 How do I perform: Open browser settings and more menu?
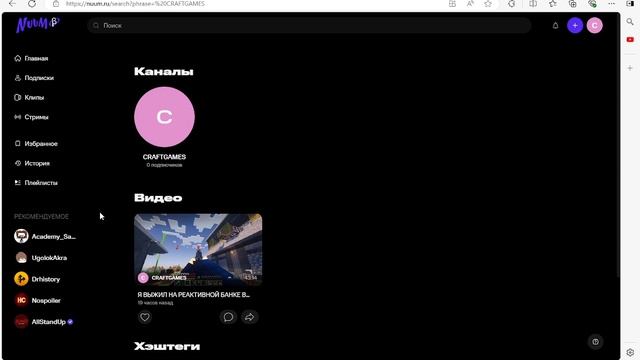coord(611,4)
